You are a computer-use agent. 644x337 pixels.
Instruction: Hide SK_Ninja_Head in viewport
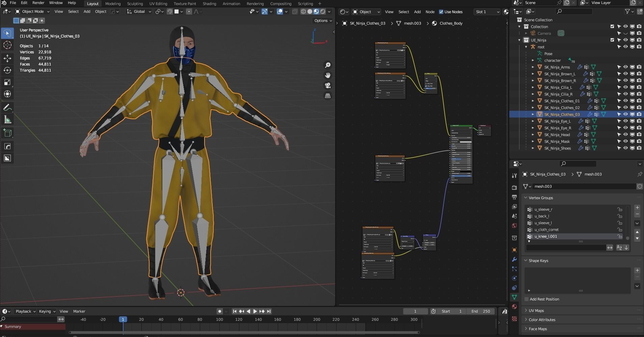(x=625, y=135)
